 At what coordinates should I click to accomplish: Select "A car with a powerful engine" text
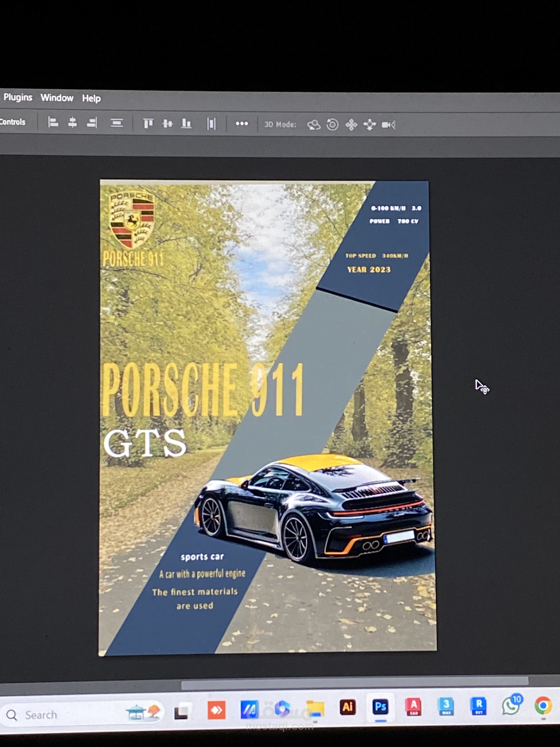[202, 574]
